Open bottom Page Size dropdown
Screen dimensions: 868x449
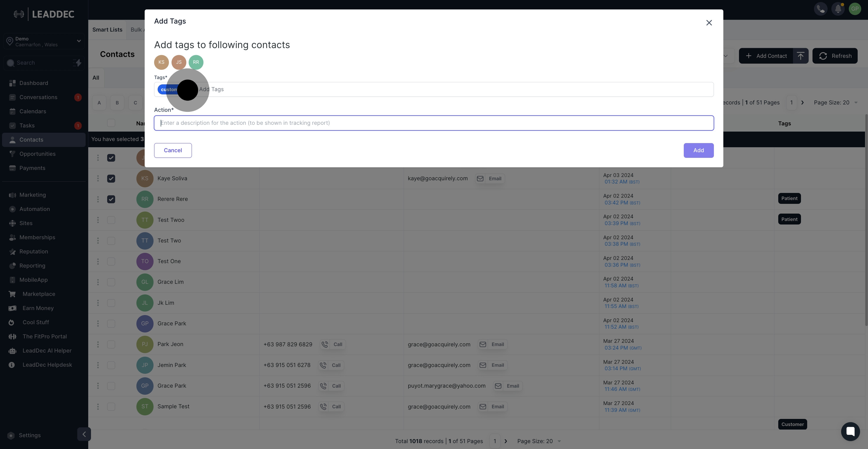tap(539, 441)
